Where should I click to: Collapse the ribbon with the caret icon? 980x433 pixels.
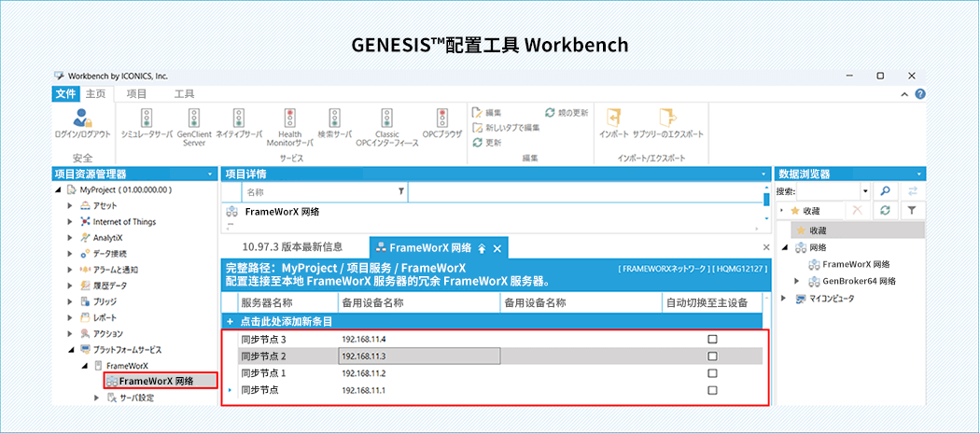[904, 94]
